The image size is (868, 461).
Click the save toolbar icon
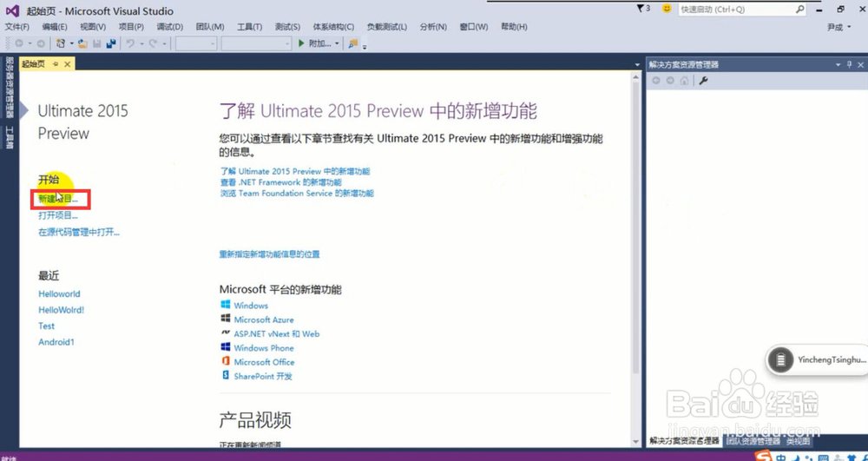(x=97, y=43)
